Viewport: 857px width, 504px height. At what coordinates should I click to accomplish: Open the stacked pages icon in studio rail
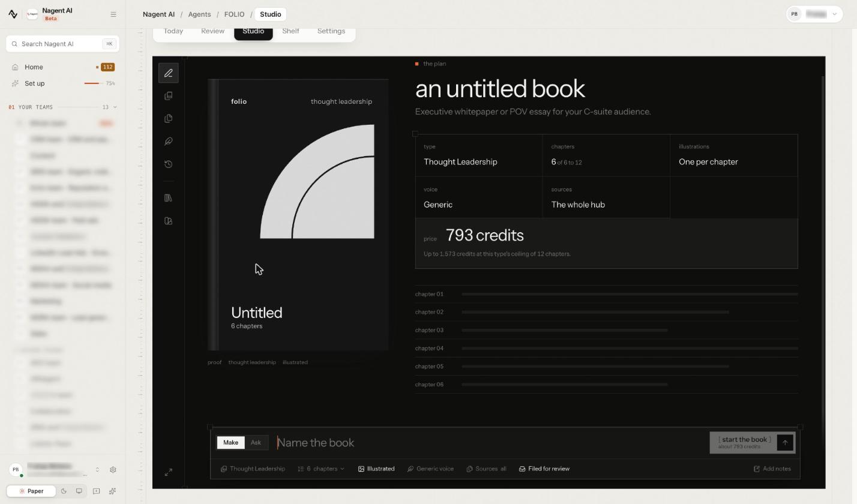pyautogui.click(x=169, y=96)
